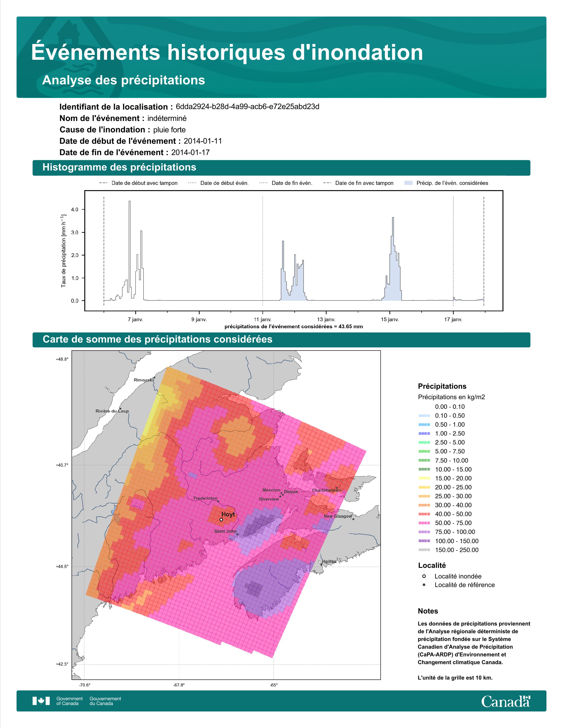Click the Événements historiques d'inondation title
Screen dimensions: 563x728
pyautogui.click(x=227, y=52)
